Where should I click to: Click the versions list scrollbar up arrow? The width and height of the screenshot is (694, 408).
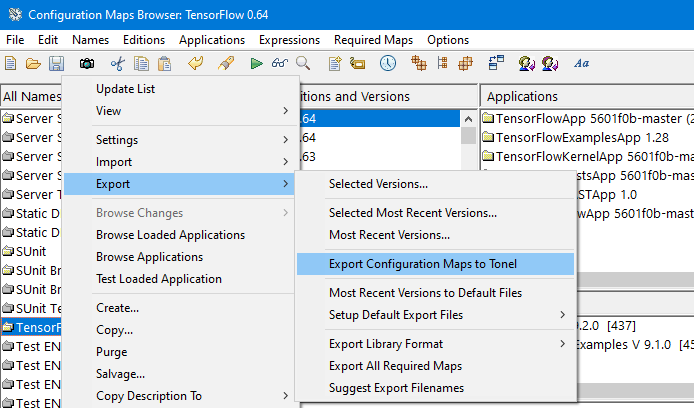click(468, 119)
